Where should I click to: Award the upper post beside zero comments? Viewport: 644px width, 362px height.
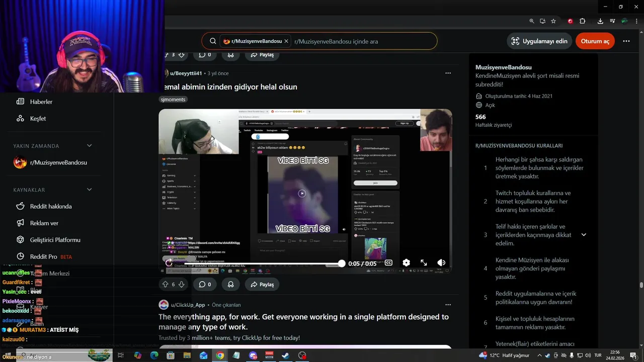(x=230, y=55)
